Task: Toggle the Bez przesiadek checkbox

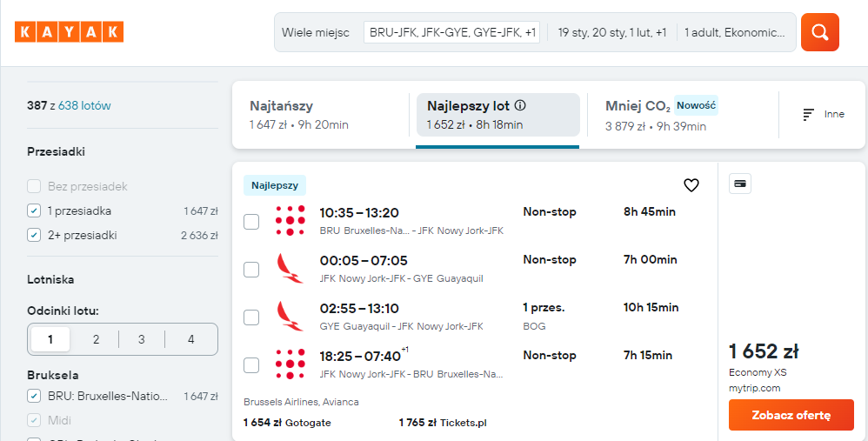Action: tap(34, 186)
